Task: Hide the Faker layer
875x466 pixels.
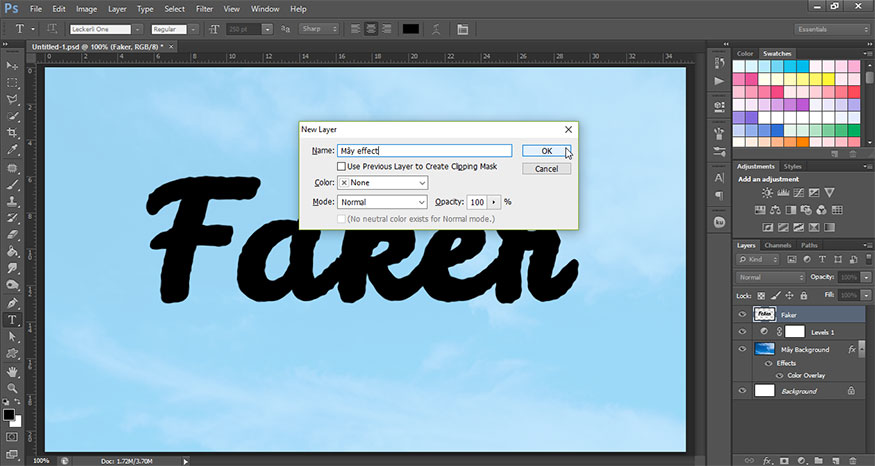Action: click(742, 314)
